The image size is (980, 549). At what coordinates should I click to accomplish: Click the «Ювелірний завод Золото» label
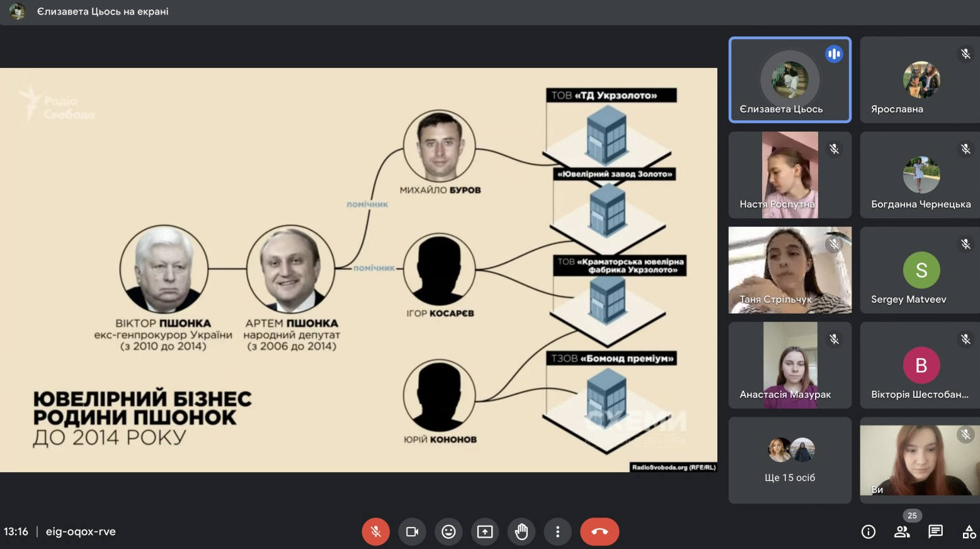click(x=614, y=174)
